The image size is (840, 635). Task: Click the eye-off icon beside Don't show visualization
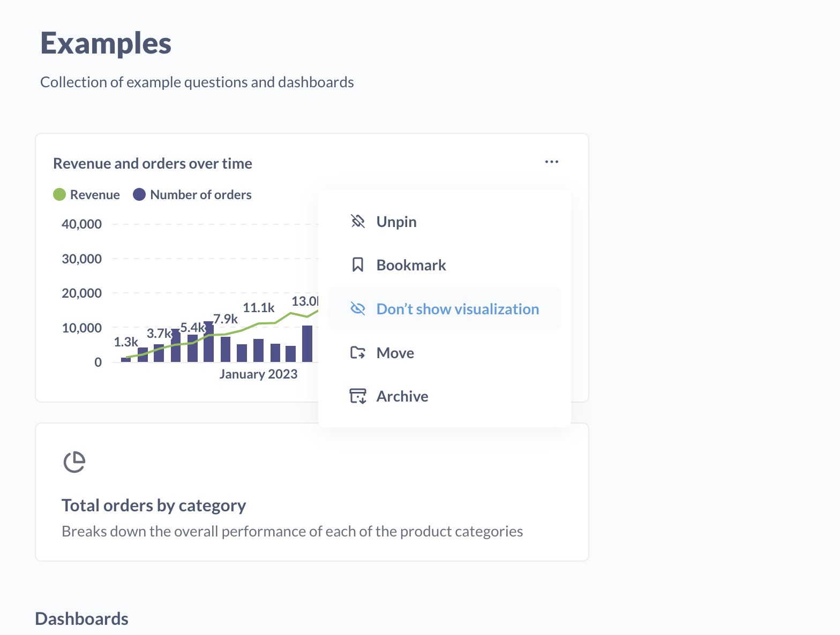point(357,308)
